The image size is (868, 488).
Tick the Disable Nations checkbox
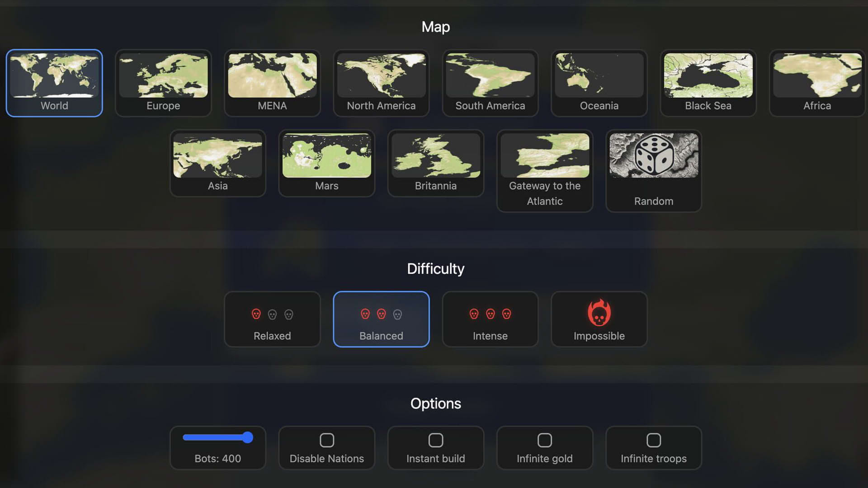tap(326, 440)
